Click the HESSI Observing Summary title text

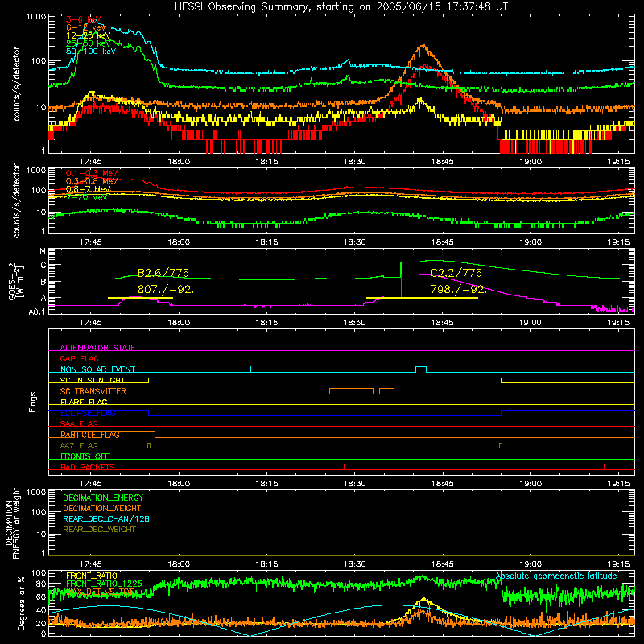pos(341,7)
